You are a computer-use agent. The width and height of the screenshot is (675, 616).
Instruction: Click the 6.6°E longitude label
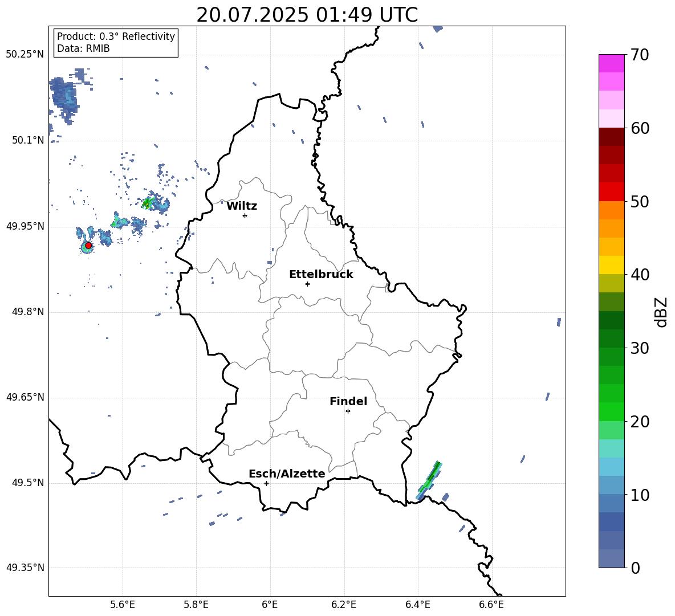click(491, 605)
